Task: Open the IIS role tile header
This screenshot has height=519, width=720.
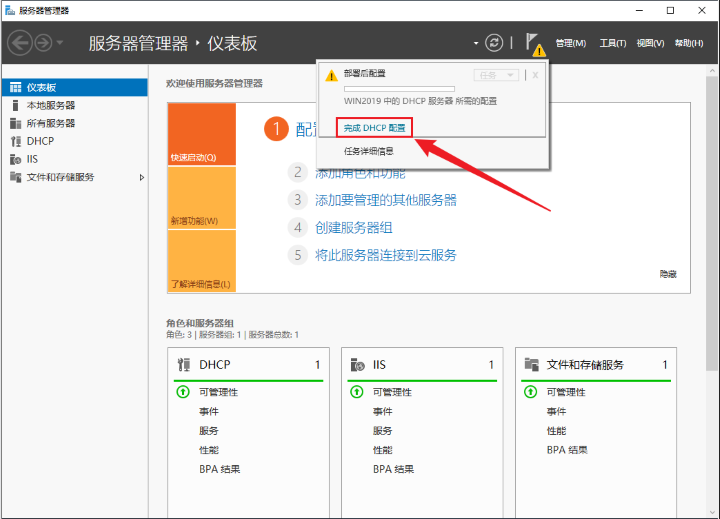Action: (422, 365)
